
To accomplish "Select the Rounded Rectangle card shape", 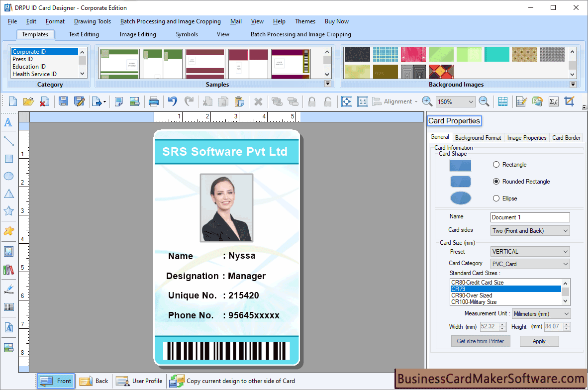I will pos(496,181).
